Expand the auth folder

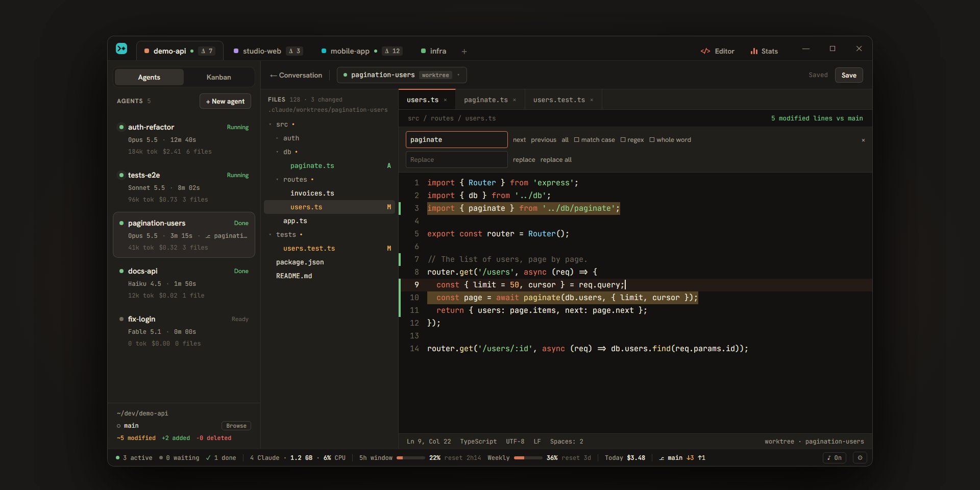point(277,138)
